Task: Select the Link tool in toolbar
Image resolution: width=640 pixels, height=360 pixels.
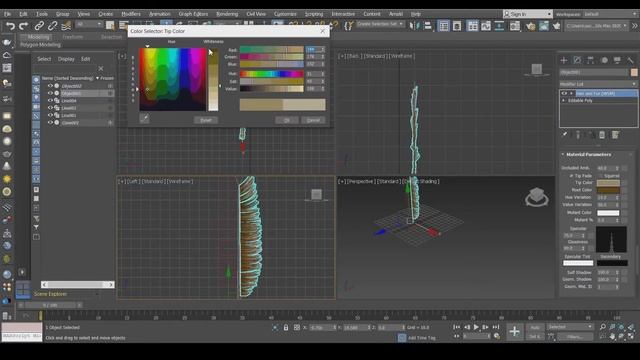Action: coord(39,26)
